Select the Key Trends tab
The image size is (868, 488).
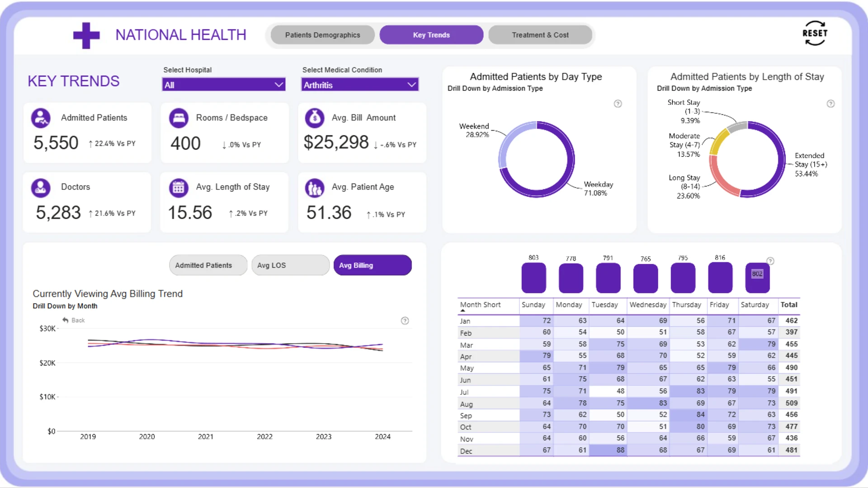pyautogui.click(x=431, y=35)
